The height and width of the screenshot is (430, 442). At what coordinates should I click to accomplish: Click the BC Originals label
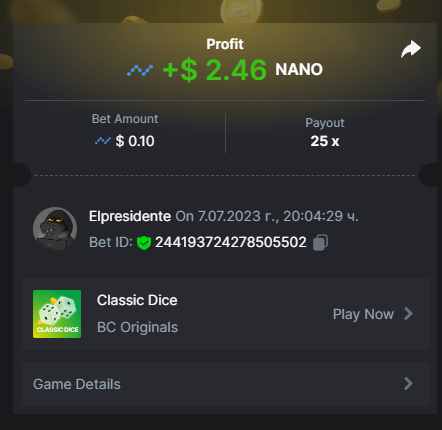pos(137,327)
